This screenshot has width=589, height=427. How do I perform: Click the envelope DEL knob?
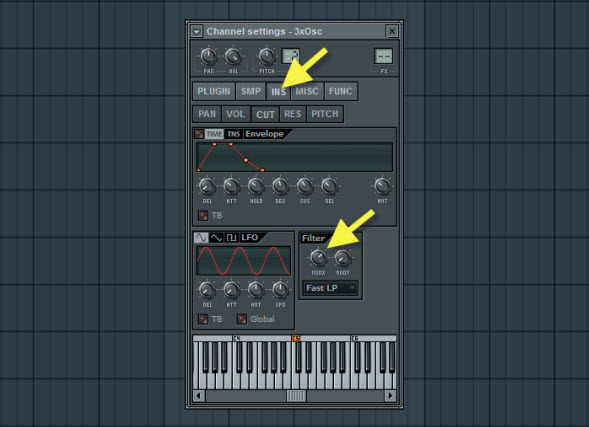coord(207,186)
